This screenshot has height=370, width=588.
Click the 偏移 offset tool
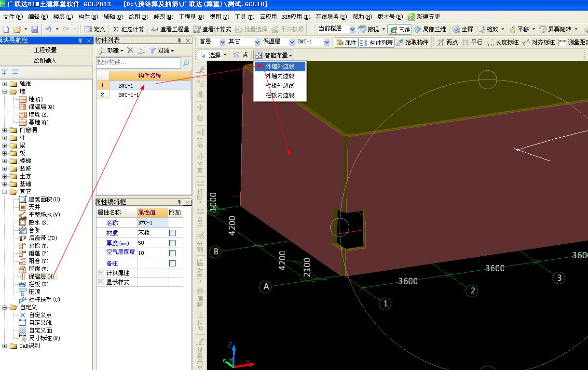coord(200,298)
